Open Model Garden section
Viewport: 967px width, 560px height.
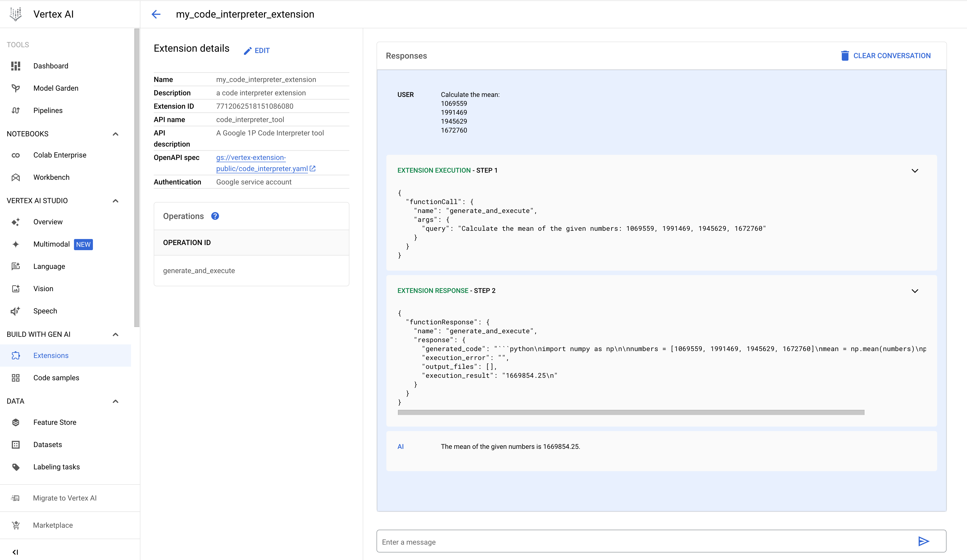coord(56,88)
